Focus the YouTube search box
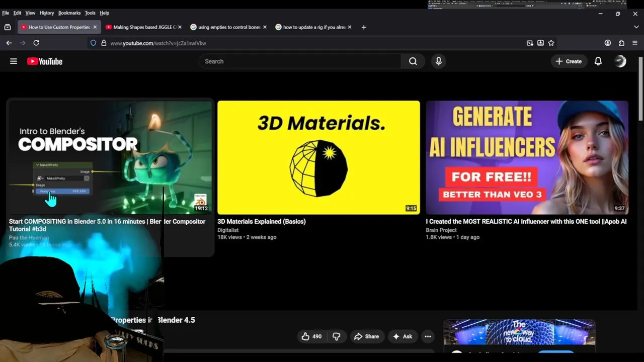 (x=300, y=61)
